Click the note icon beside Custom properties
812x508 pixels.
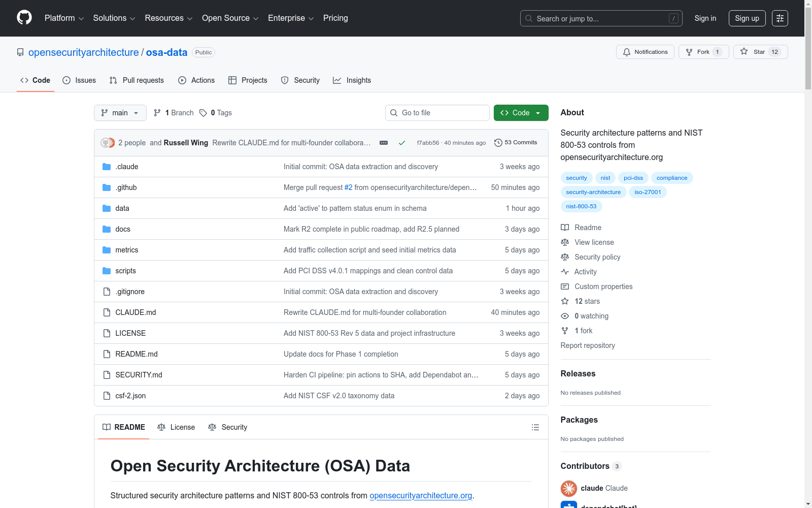click(x=565, y=287)
